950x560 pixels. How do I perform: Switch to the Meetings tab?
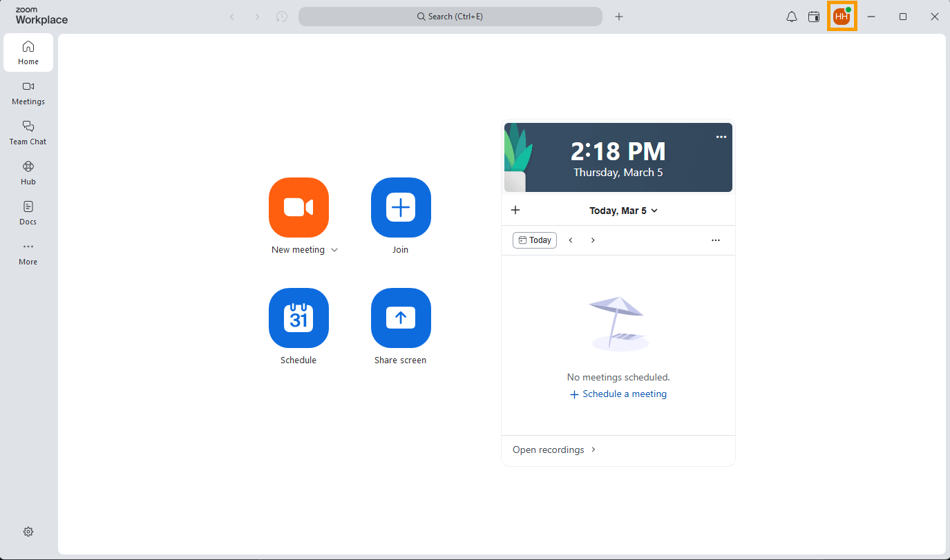pos(28,93)
